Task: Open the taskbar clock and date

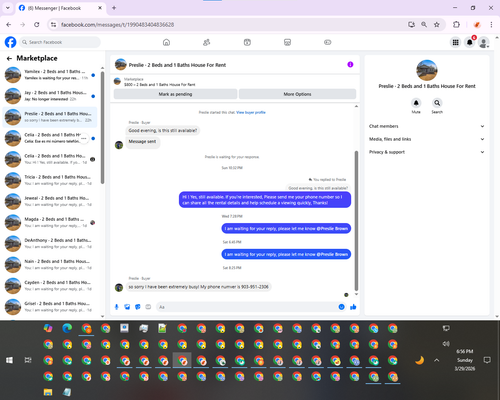Action: pyautogui.click(x=465, y=360)
